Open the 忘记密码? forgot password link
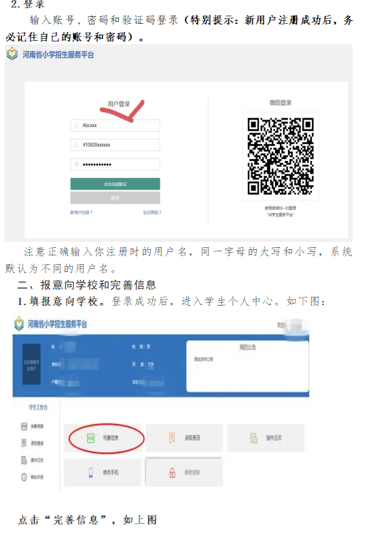Viewport: 392px width, 540px height. (152, 213)
